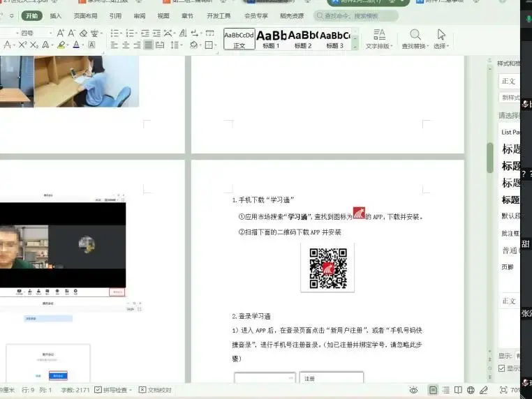Click the character shading icon
Viewport: 532px width, 399px height.
click(91, 45)
